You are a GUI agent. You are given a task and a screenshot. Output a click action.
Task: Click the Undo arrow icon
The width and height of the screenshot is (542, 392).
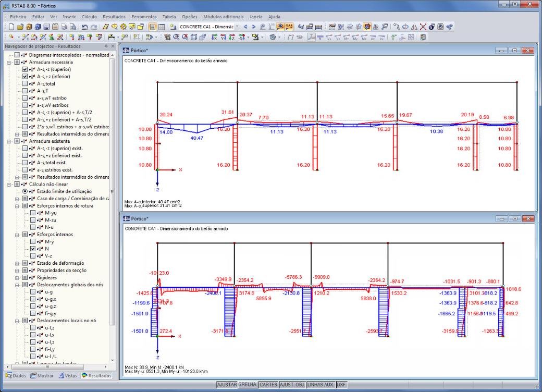[x=84, y=27]
